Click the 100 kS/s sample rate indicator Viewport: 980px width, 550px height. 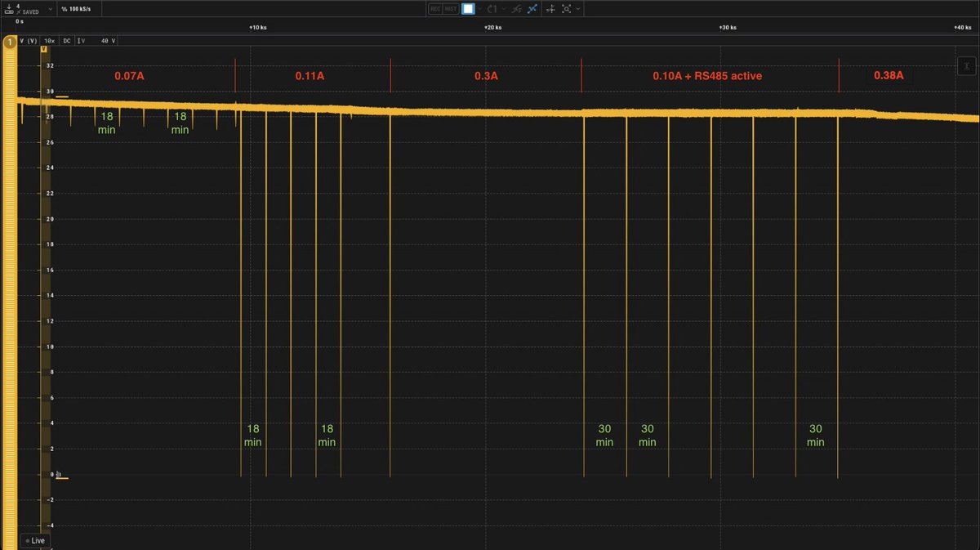pos(78,8)
